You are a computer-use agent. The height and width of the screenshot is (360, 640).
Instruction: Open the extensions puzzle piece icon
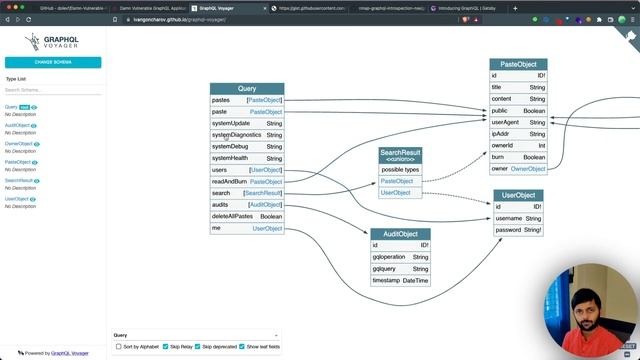coord(599,19)
